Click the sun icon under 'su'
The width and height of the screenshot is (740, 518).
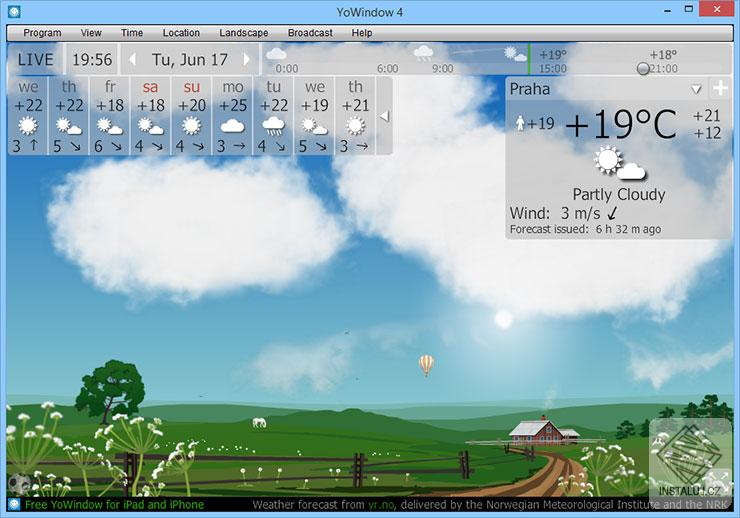pos(191,126)
